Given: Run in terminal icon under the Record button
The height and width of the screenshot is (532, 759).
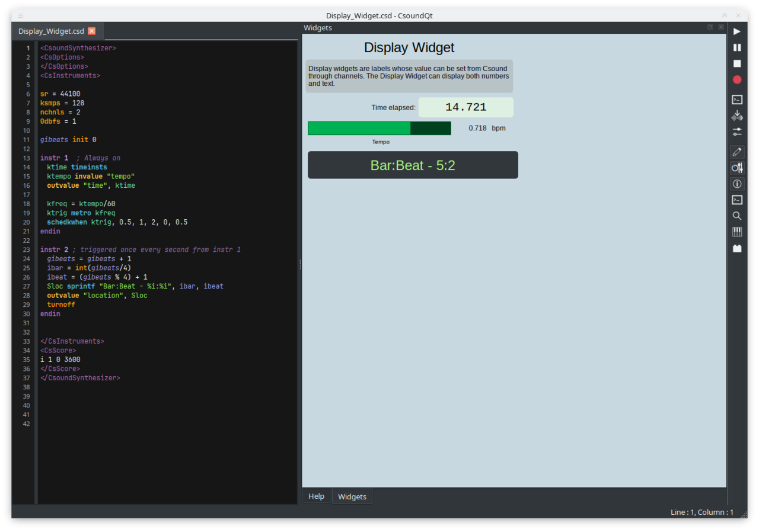Looking at the screenshot, I should click(737, 100).
